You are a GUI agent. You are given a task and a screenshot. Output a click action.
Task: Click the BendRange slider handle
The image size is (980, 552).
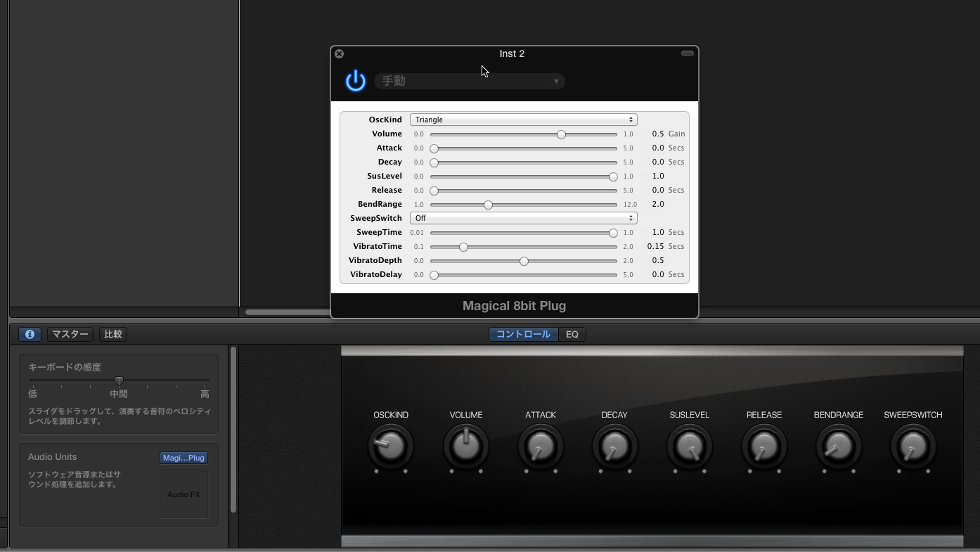tap(488, 205)
